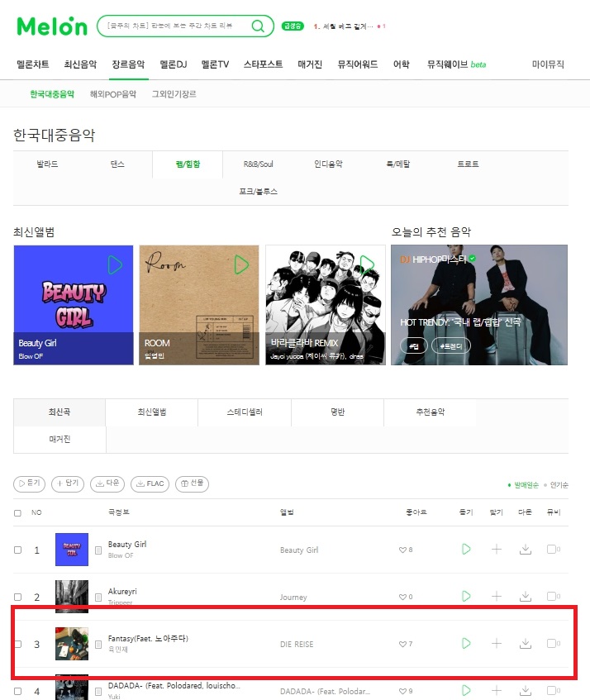Download track 1 Beauty Girl
This screenshot has height=700, width=590.
526,549
